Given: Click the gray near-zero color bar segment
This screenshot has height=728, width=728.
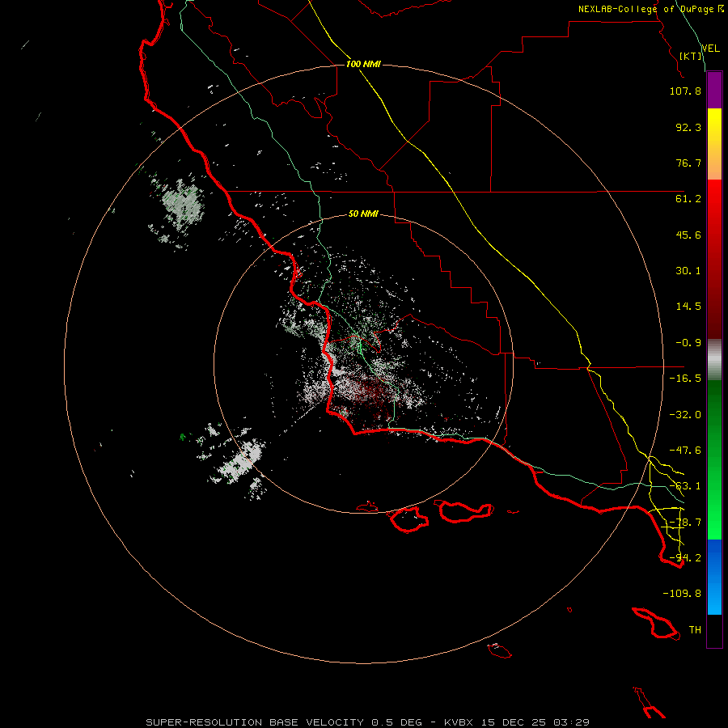Looking at the screenshot, I should [x=714, y=360].
